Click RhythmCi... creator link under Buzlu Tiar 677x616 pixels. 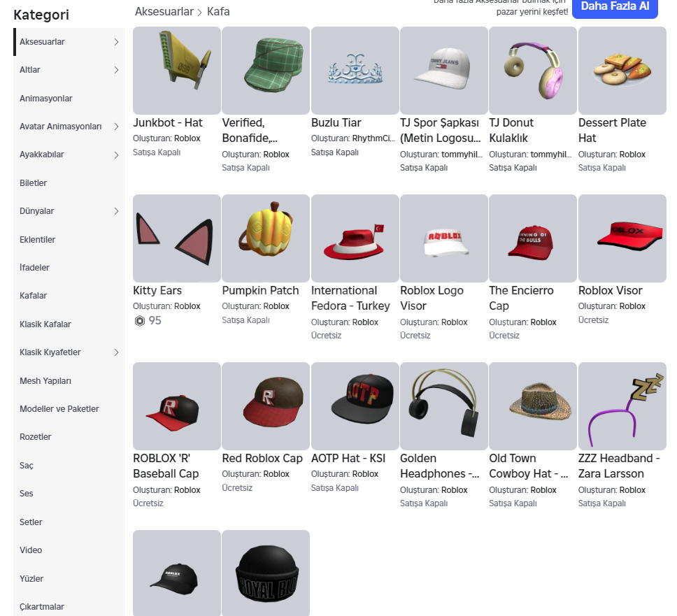373,138
